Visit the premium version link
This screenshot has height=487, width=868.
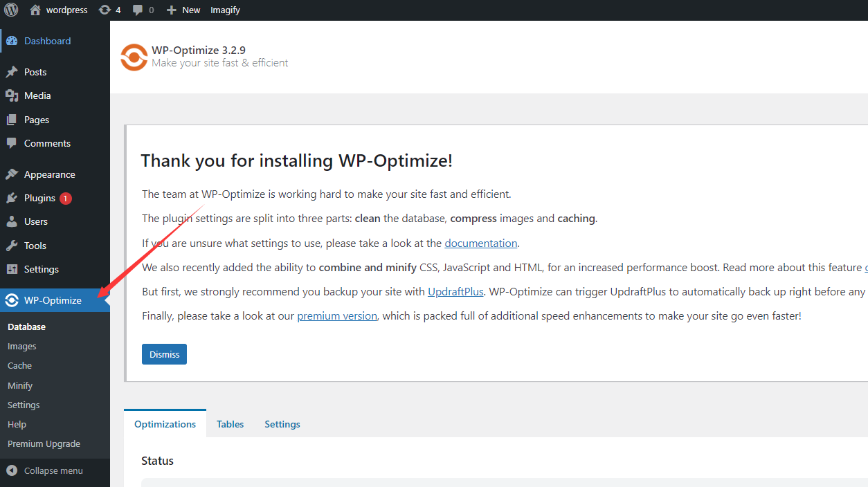pyautogui.click(x=337, y=315)
